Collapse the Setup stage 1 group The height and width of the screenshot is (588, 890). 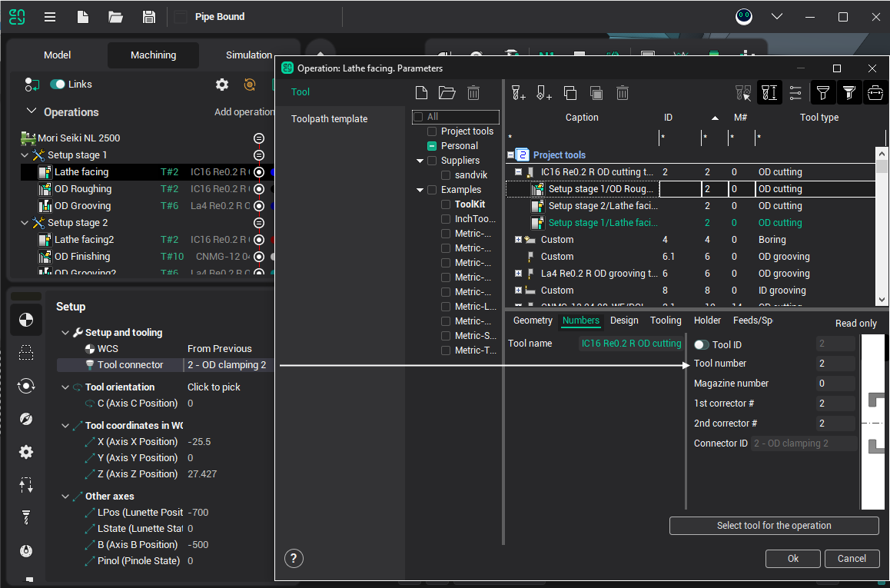point(25,155)
